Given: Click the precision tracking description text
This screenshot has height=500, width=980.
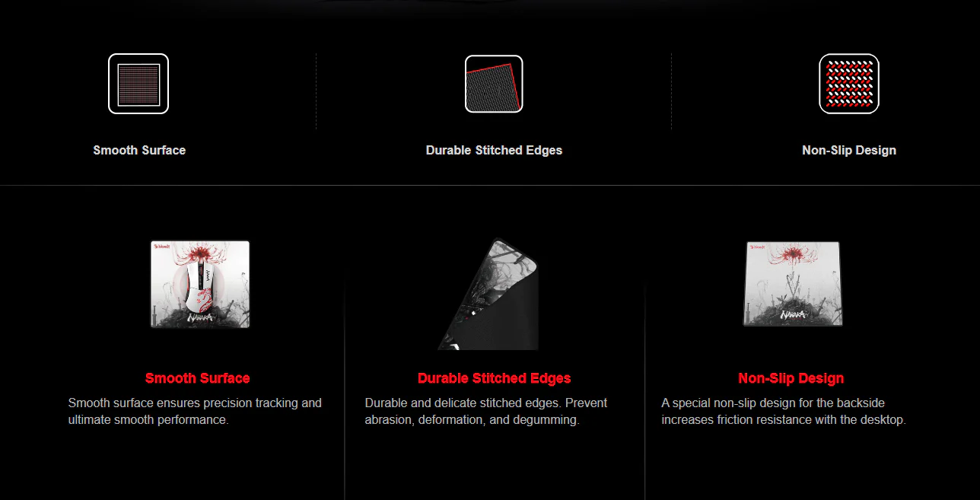Looking at the screenshot, I should click(x=195, y=411).
